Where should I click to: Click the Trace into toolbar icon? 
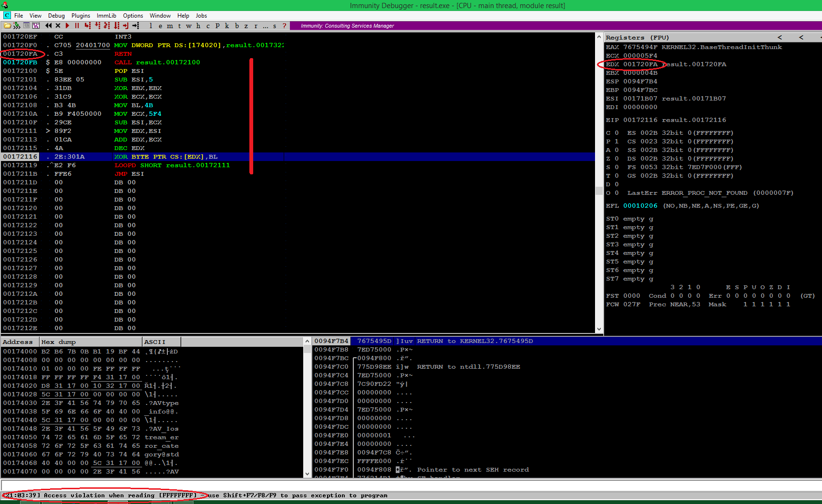(x=107, y=26)
